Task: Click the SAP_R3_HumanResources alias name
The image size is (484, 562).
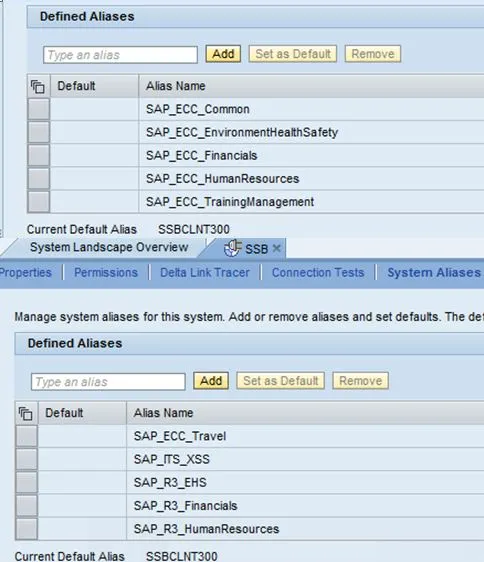Action: click(x=207, y=529)
